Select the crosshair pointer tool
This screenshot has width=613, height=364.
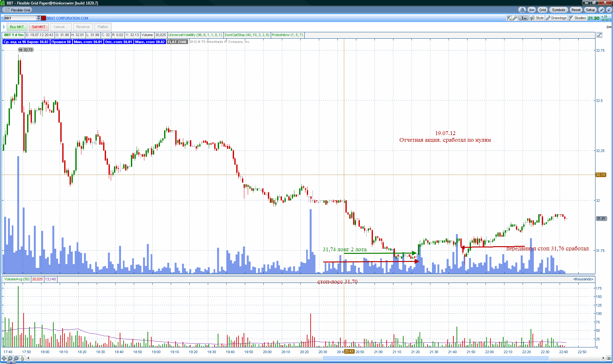4,358
